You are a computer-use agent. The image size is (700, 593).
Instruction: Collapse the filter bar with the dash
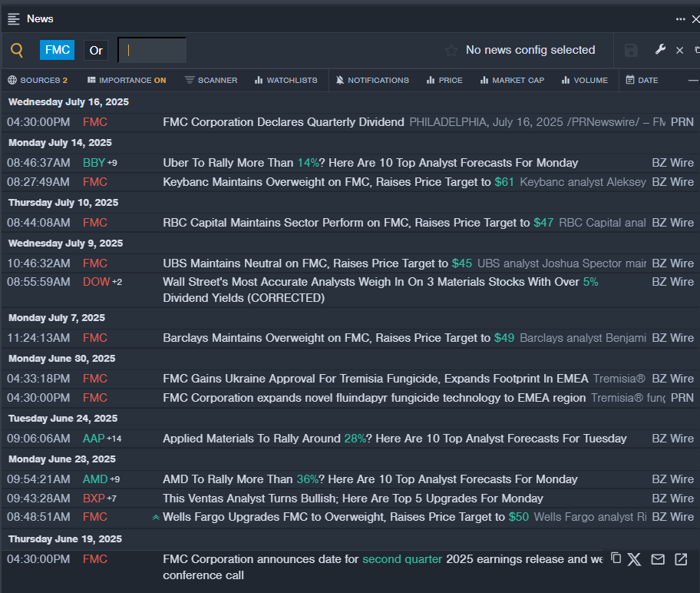[x=693, y=81]
